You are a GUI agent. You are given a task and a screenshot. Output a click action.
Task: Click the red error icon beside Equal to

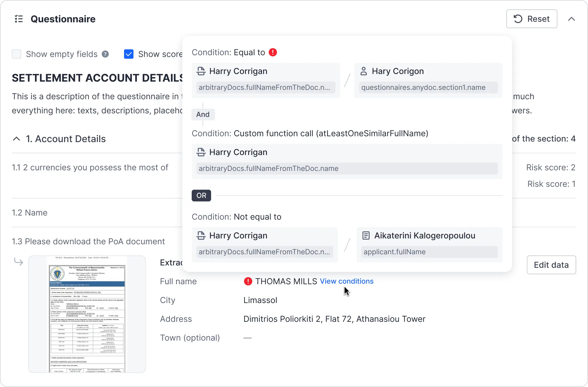[273, 52]
